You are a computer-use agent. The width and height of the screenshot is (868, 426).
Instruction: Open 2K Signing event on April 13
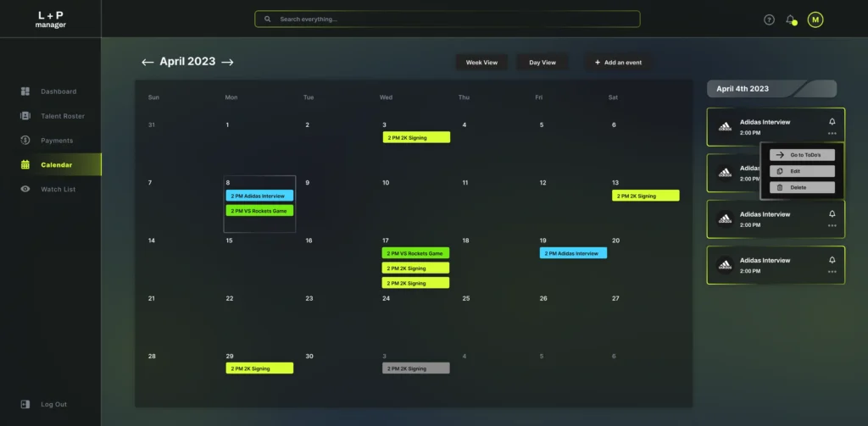[645, 196]
